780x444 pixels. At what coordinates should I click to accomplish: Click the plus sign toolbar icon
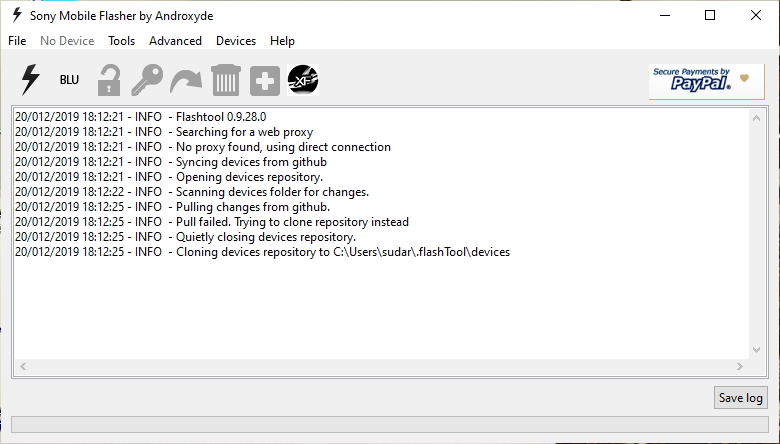(265, 80)
